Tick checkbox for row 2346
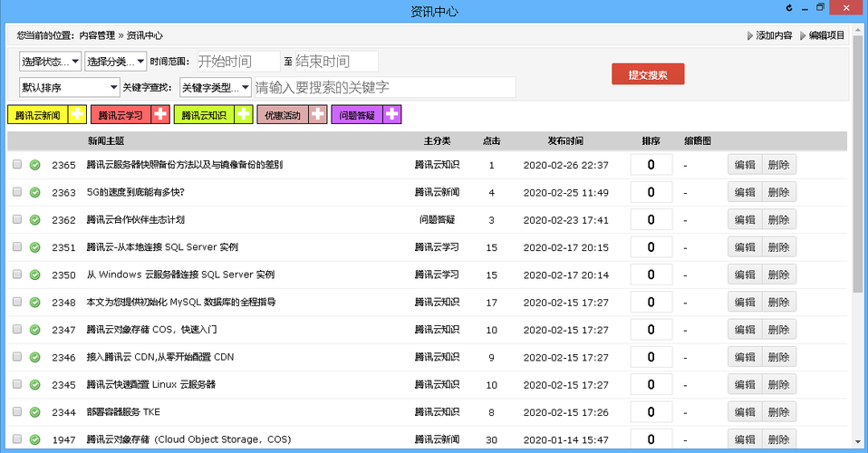Viewport: 868px width, 453px height. 17,357
